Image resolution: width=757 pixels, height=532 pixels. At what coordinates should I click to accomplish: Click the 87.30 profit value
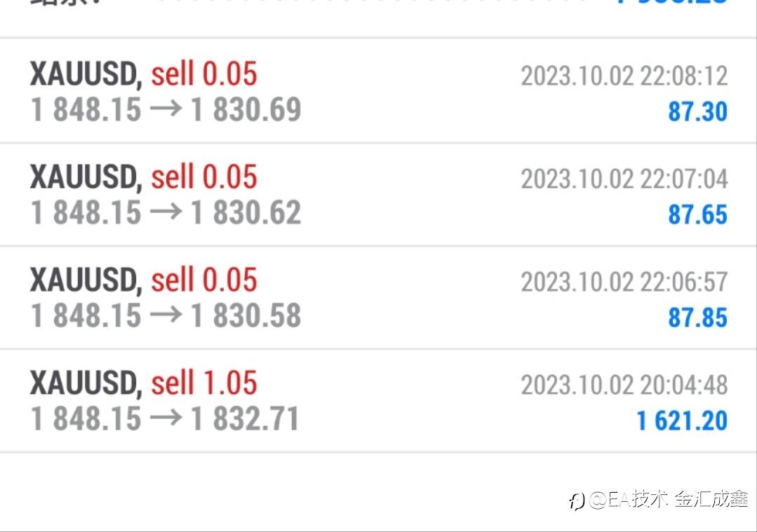point(697,111)
